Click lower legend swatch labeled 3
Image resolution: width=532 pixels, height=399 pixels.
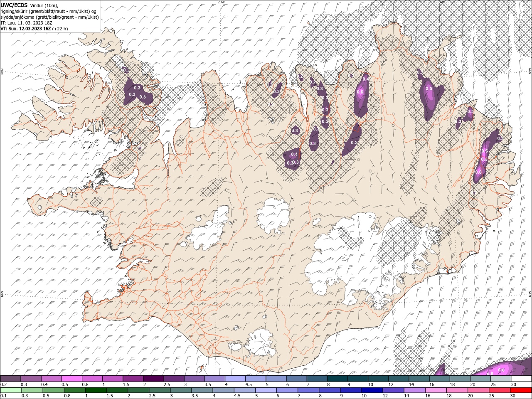pyautogui.click(x=180, y=390)
